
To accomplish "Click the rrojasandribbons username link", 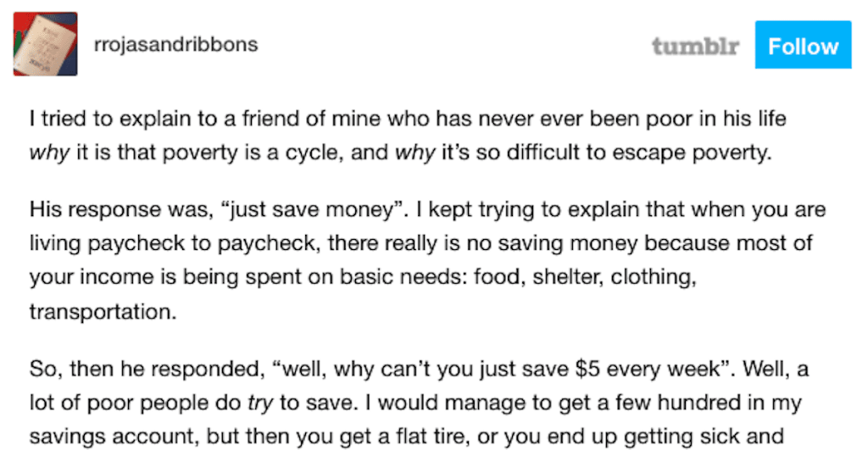I will (176, 44).
